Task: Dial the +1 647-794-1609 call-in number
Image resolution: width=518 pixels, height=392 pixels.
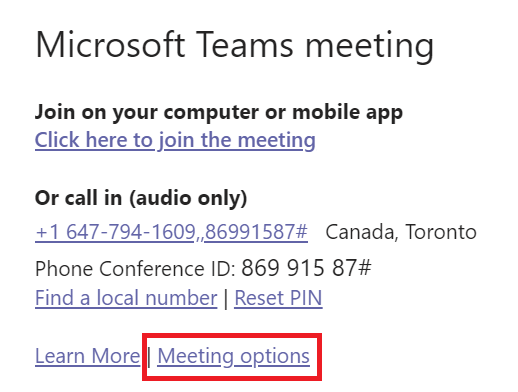Action: (115, 232)
